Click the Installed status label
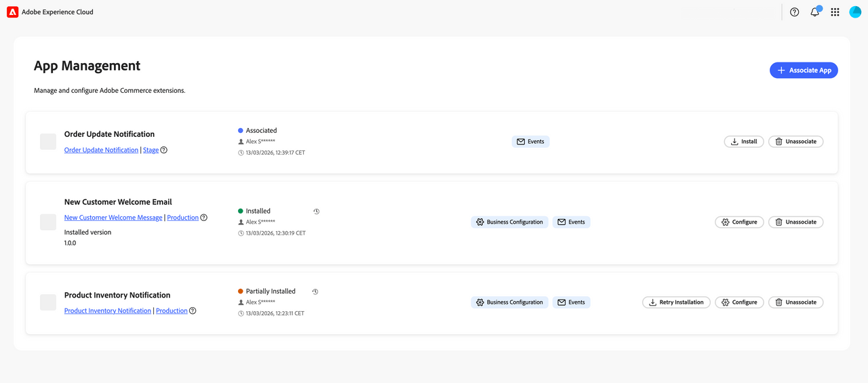This screenshot has height=383, width=868. tap(258, 211)
